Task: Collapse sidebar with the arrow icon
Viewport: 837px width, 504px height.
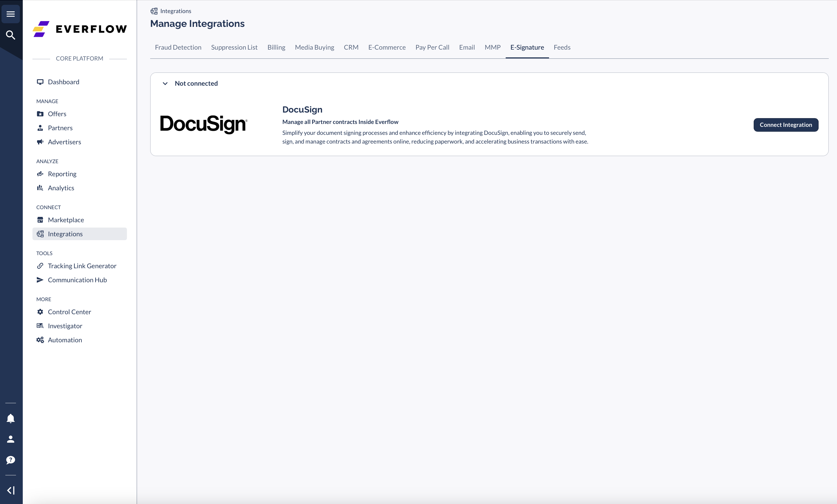Action: tap(10, 490)
